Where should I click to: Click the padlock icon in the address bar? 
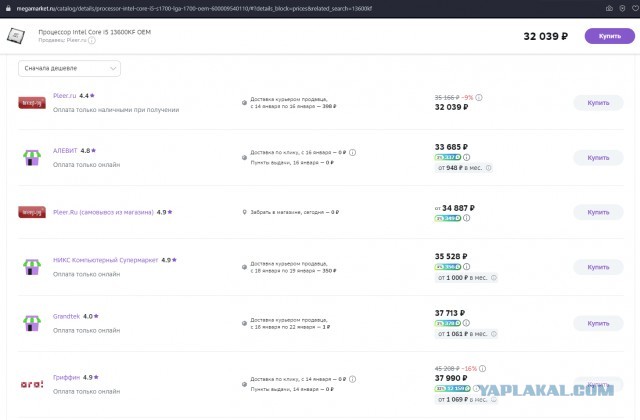pos(8,8)
